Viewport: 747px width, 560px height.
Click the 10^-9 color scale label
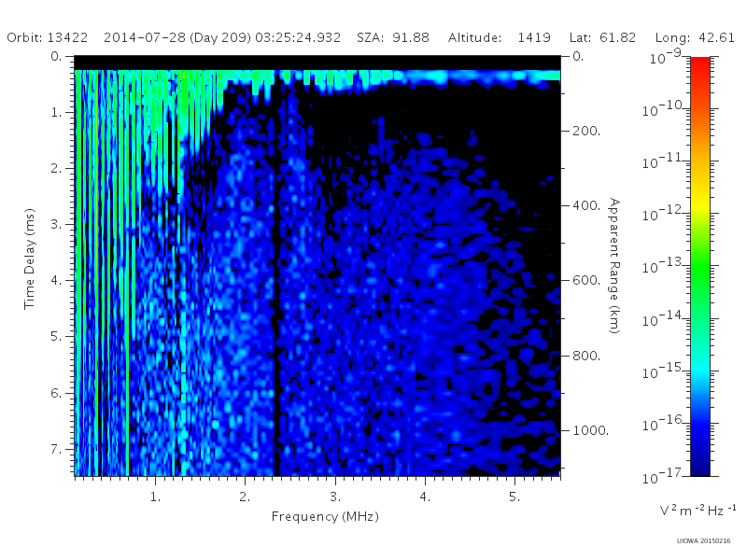(x=666, y=56)
